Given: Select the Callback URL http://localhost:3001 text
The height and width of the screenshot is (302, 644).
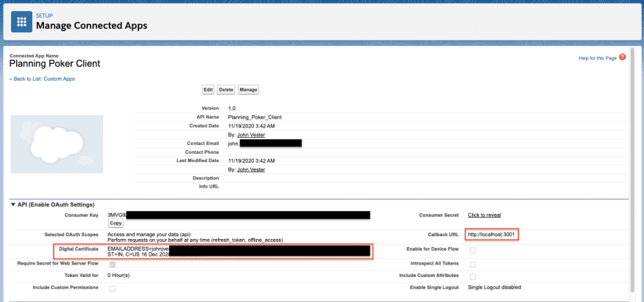Looking at the screenshot, I should tap(493, 234).
